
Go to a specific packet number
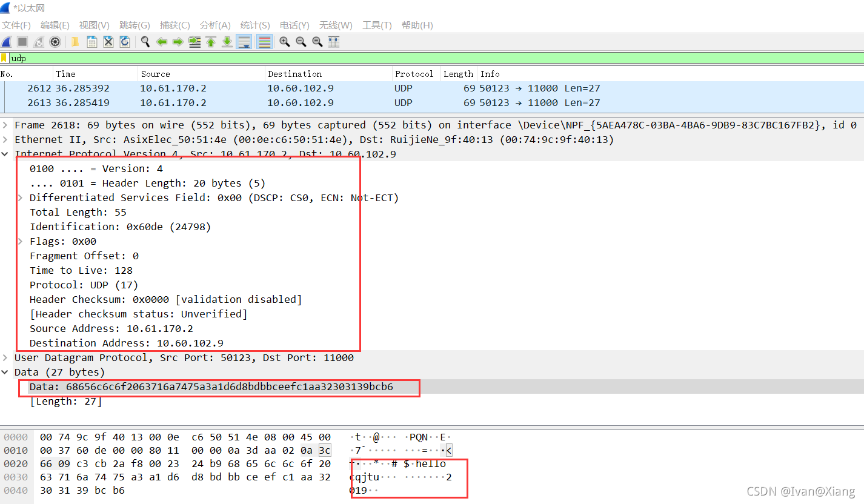[194, 42]
